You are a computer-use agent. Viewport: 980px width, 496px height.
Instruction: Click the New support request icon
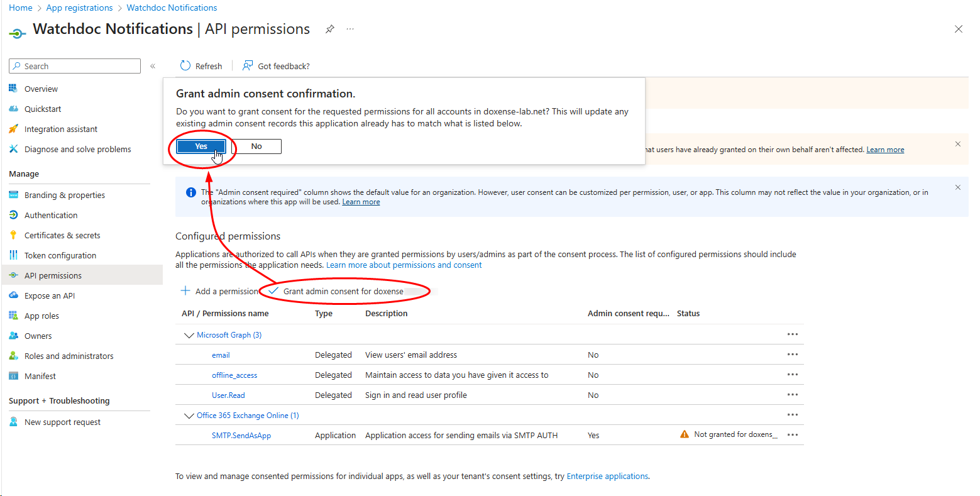[x=13, y=422]
